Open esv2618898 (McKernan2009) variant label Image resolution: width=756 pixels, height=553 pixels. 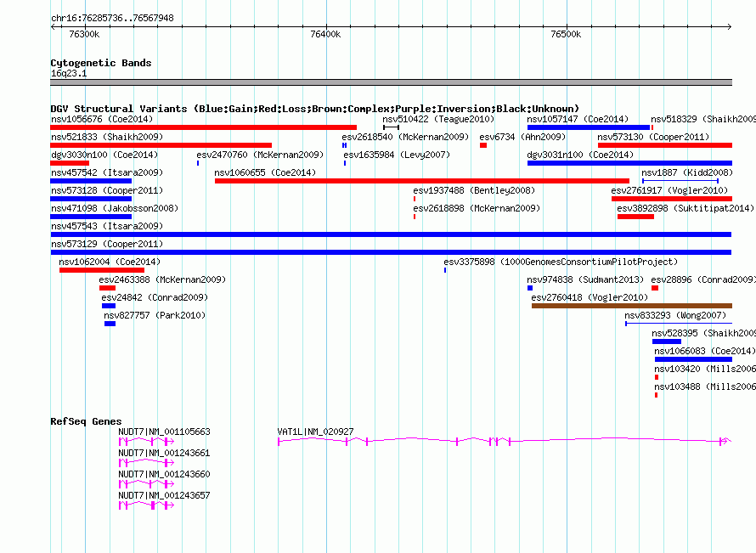tap(477, 208)
